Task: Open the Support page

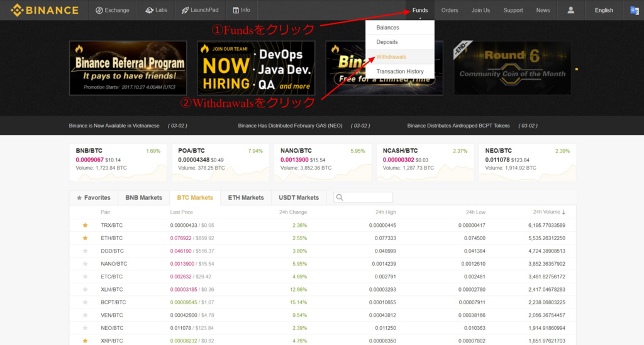Action: click(513, 10)
